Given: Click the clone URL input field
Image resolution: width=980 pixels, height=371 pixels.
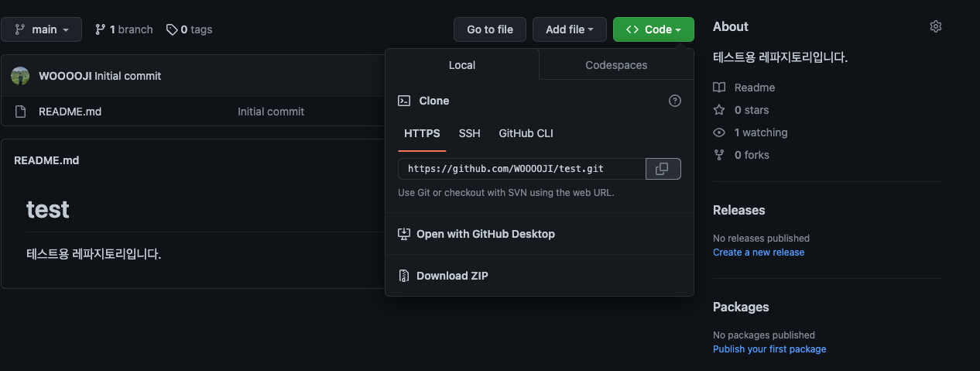Looking at the screenshot, I should click(522, 169).
